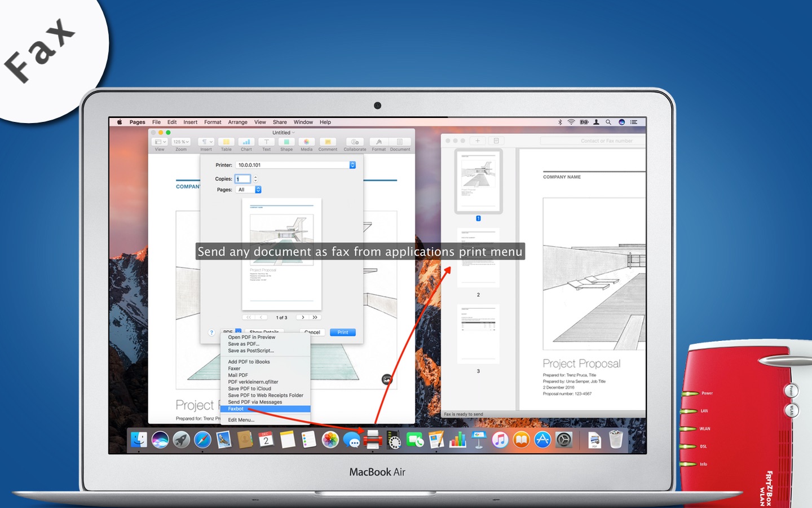812x508 pixels.
Task: Launch Siri from the dock
Action: pyautogui.click(x=160, y=440)
